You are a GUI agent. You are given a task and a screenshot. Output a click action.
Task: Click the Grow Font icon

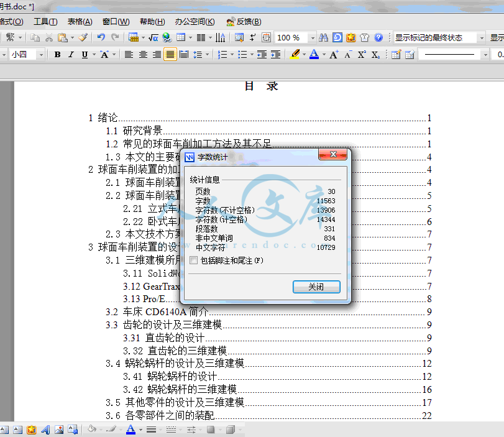pos(334,55)
